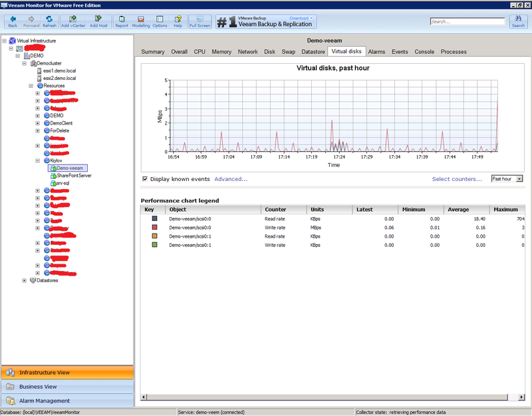Sort legend by the Object column header

pyautogui.click(x=213, y=210)
